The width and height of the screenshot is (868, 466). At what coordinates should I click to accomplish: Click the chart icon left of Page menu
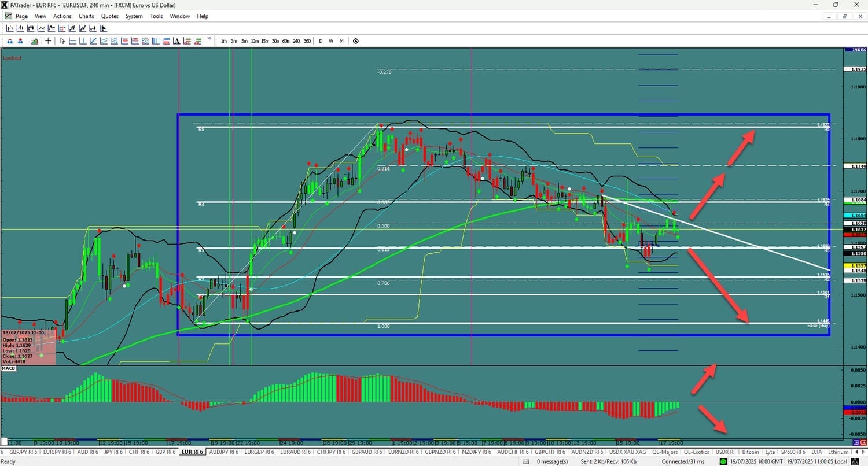[8, 16]
